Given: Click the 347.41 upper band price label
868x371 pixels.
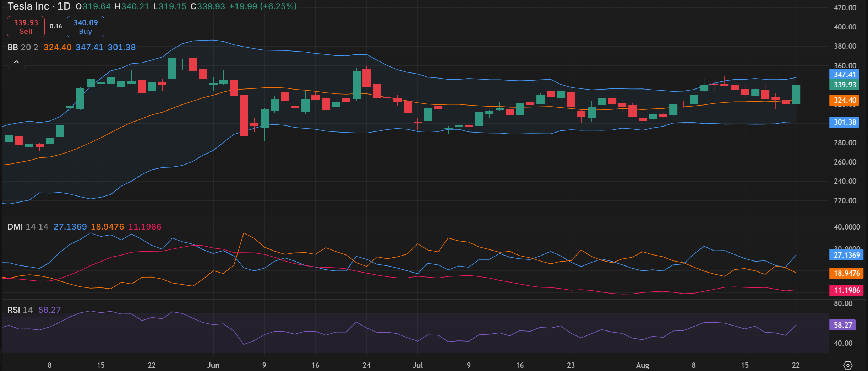Looking at the screenshot, I should pos(845,75).
